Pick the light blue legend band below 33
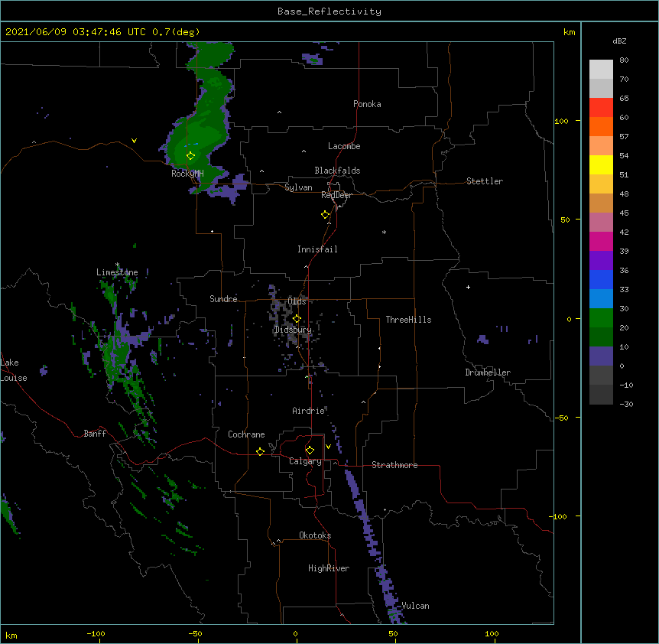Image resolution: width=659 pixels, height=644 pixels. 601,299
